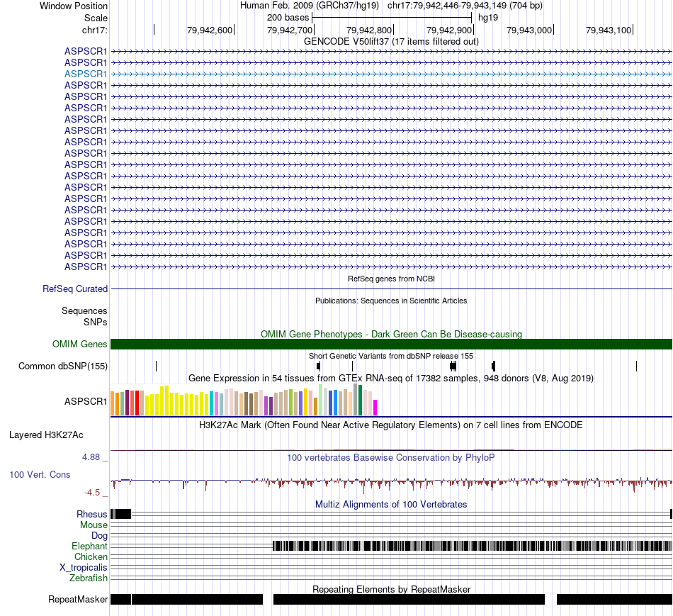Select the RepeatMasker track label
The height and width of the screenshot is (616, 673).
[x=78, y=599]
